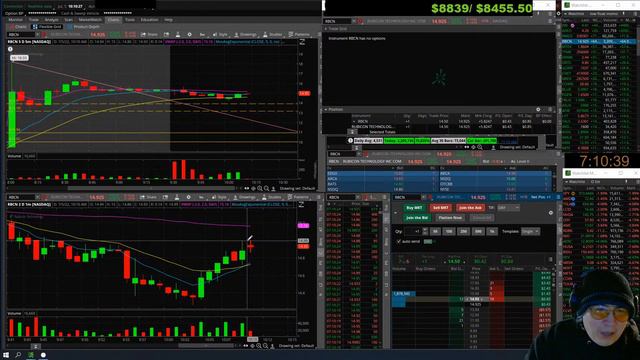This screenshot has width=640, height=360.
Task: Select the 250 quantity preset button
Action: [x=464, y=231]
